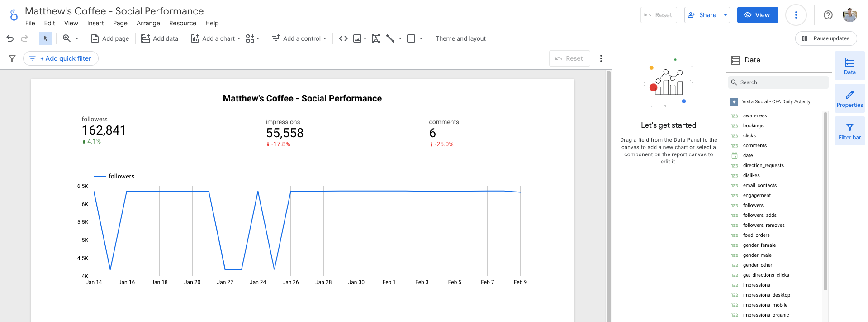Click the Looker Studio logo

pos(14,15)
